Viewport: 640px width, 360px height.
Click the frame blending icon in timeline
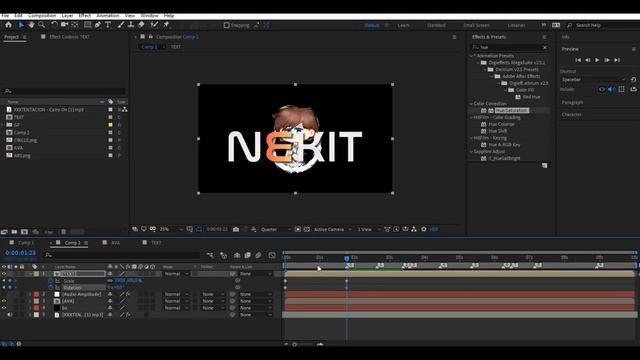247,255
